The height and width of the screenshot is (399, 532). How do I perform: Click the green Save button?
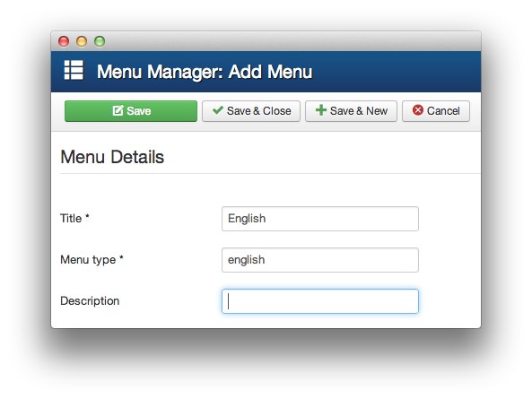[131, 111]
